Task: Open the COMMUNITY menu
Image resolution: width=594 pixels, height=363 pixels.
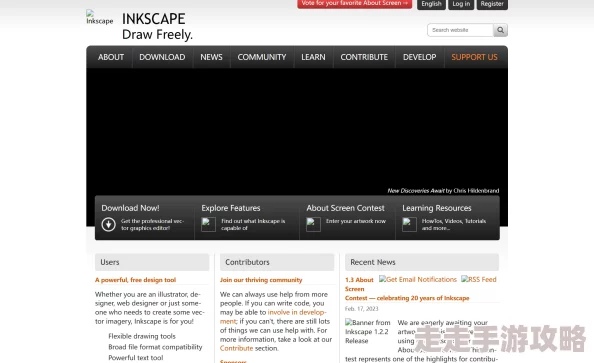Action: 262,57
